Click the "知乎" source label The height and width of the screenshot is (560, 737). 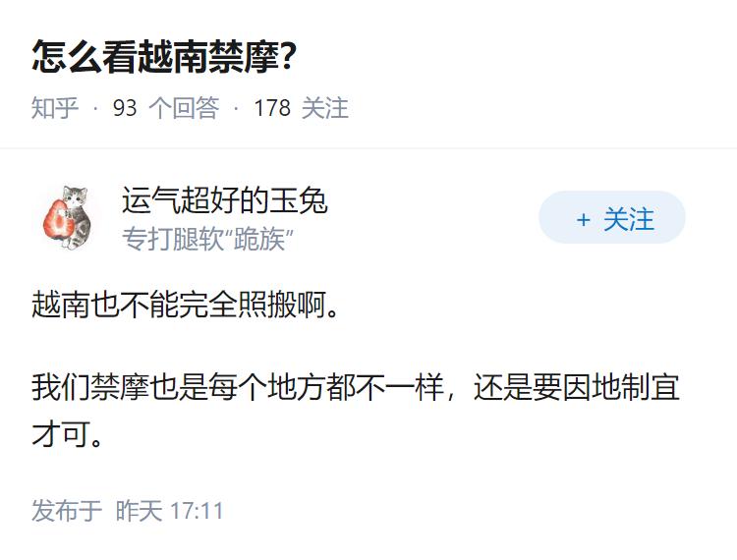coord(55,108)
